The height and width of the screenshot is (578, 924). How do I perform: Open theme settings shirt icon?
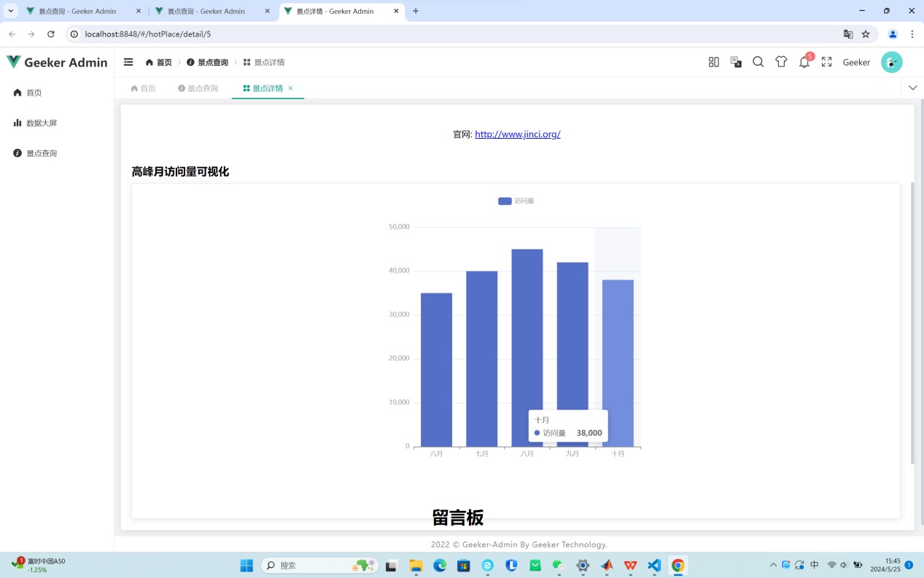coord(781,62)
